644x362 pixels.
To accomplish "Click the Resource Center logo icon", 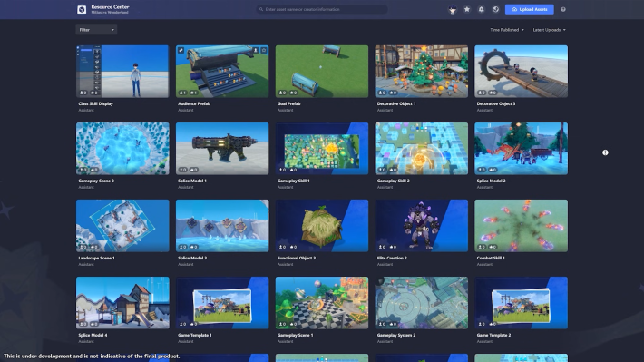I will point(82,9).
